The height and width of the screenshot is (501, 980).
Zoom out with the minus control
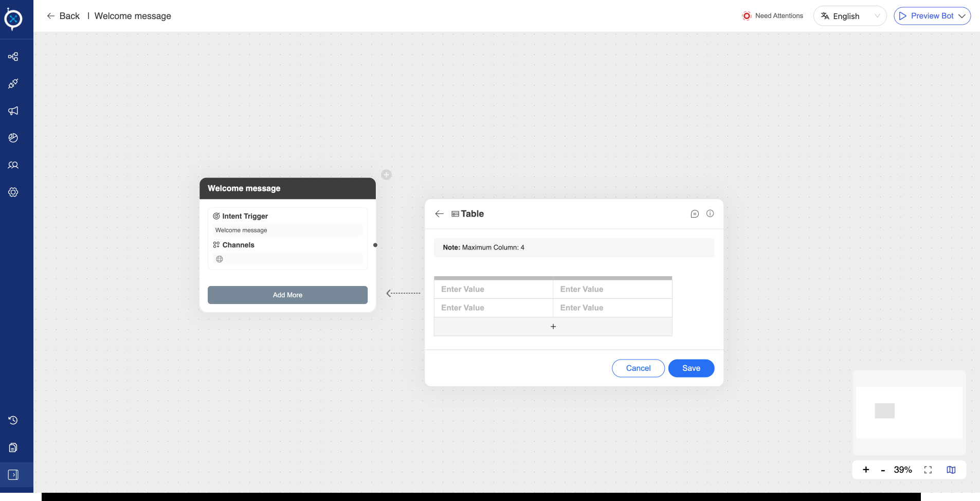tap(883, 470)
